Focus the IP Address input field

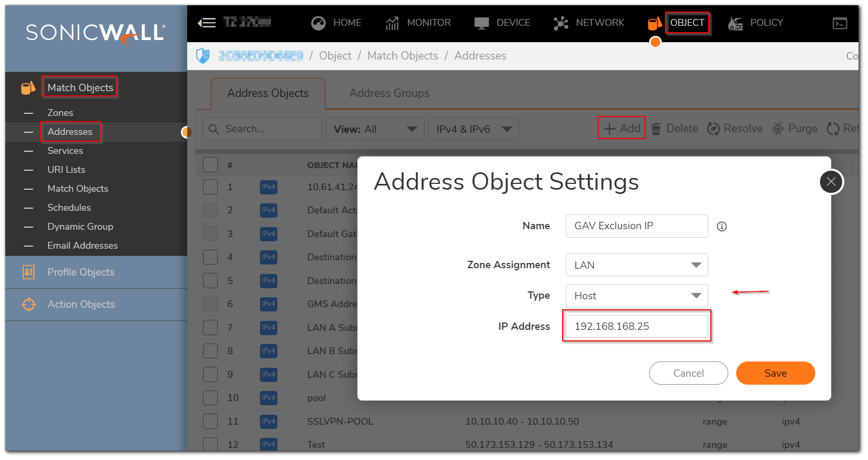point(636,326)
